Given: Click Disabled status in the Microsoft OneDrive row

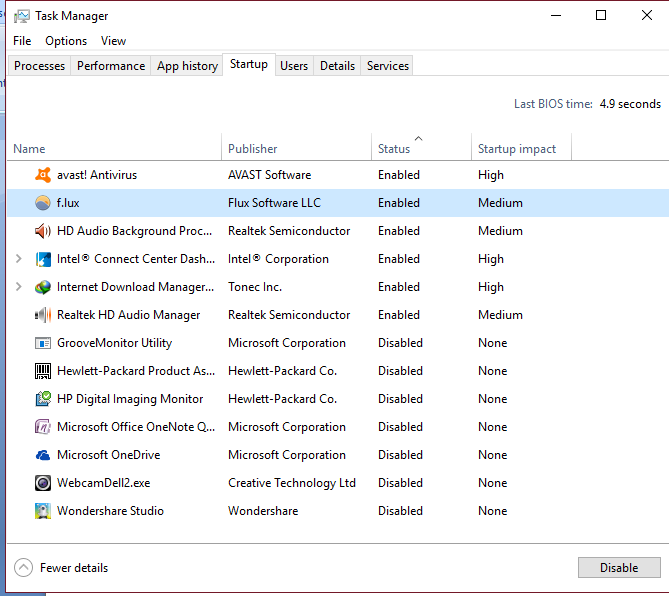Looking at the screenshot, I should coord(400,455).
